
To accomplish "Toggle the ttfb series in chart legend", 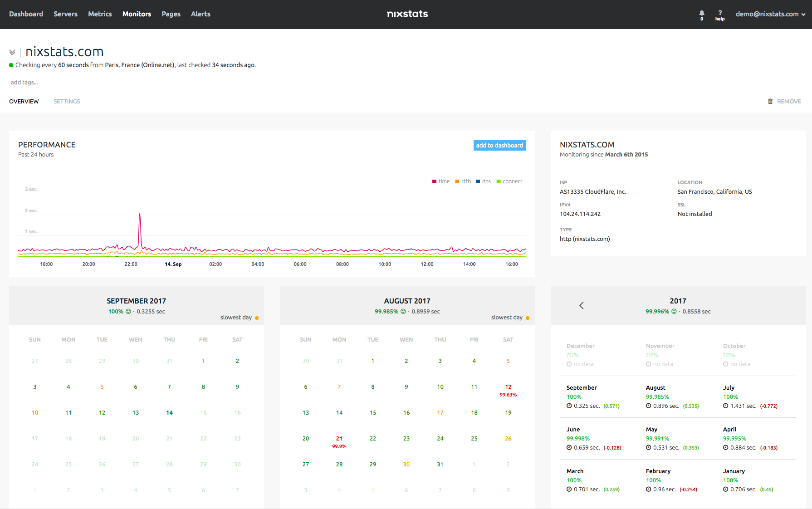I will tap(463, 181).
